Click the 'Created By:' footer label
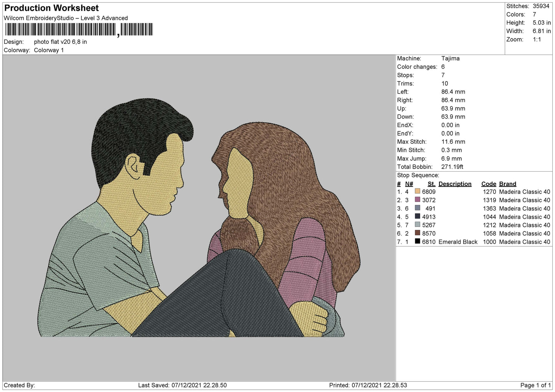This screenshot has width=555, height=392. click(x=19, y=385)
